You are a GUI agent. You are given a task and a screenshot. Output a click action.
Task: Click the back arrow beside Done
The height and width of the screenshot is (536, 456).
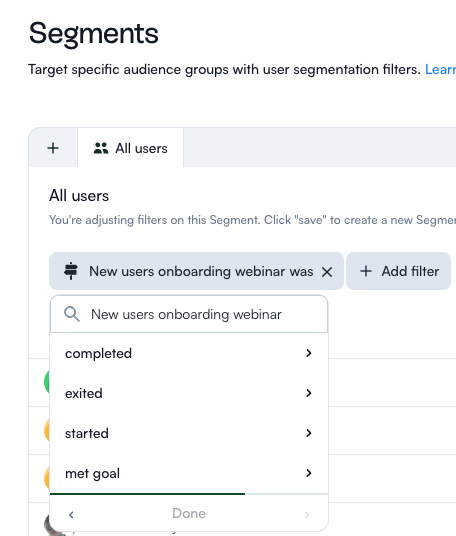[71, 514]
